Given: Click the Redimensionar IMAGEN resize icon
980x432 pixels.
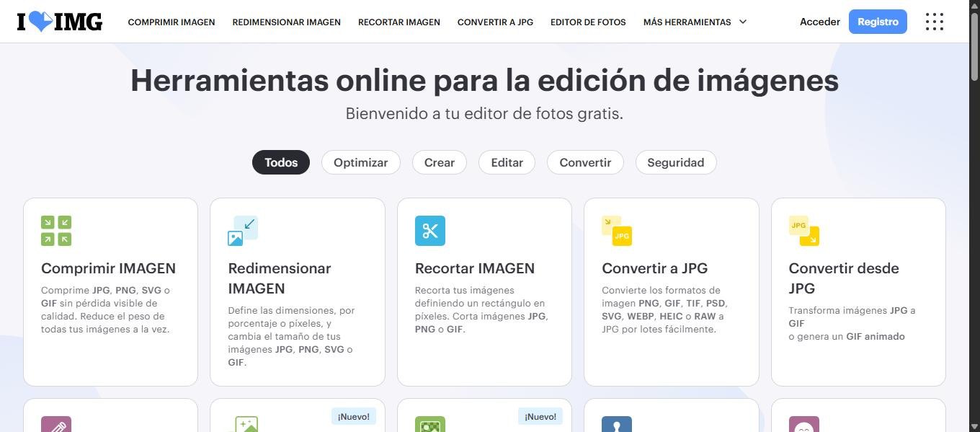Looking at the screenshot, I should tap(243, 231).
